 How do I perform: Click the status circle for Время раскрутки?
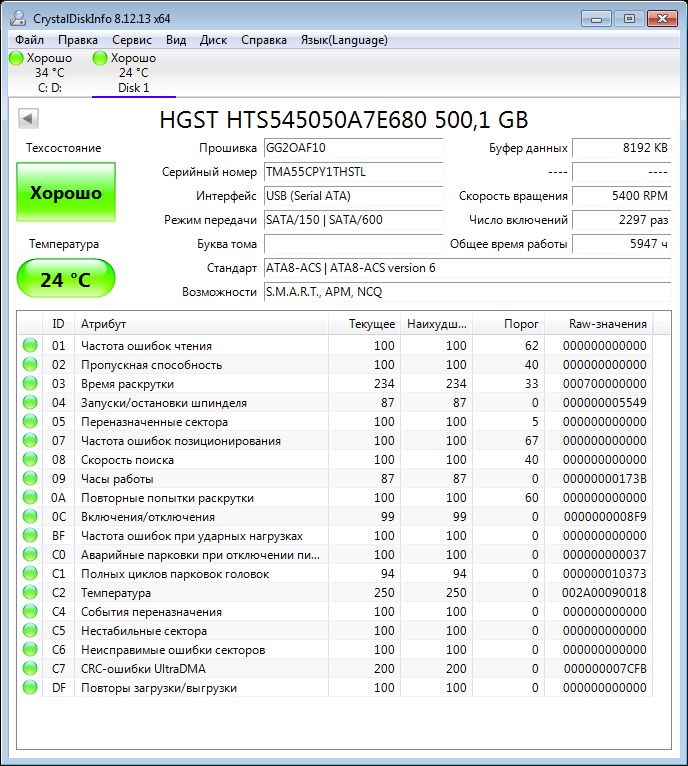(x=30, y=383)
